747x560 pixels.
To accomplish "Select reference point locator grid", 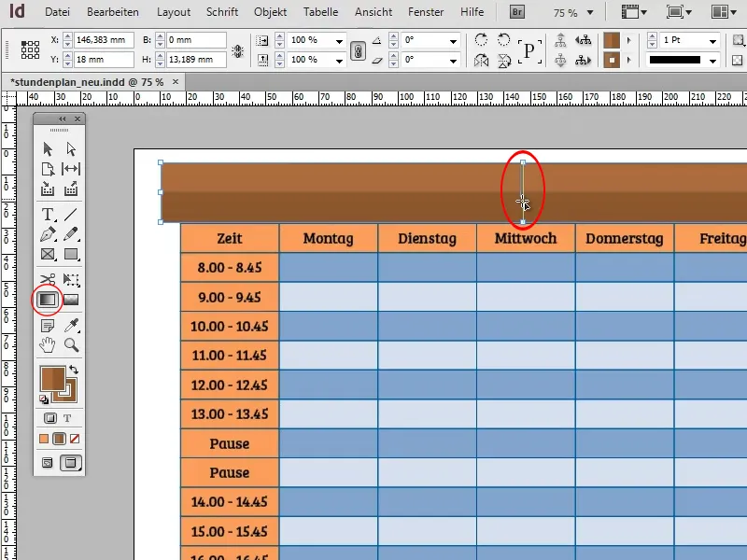I will [x=30, y=49].
